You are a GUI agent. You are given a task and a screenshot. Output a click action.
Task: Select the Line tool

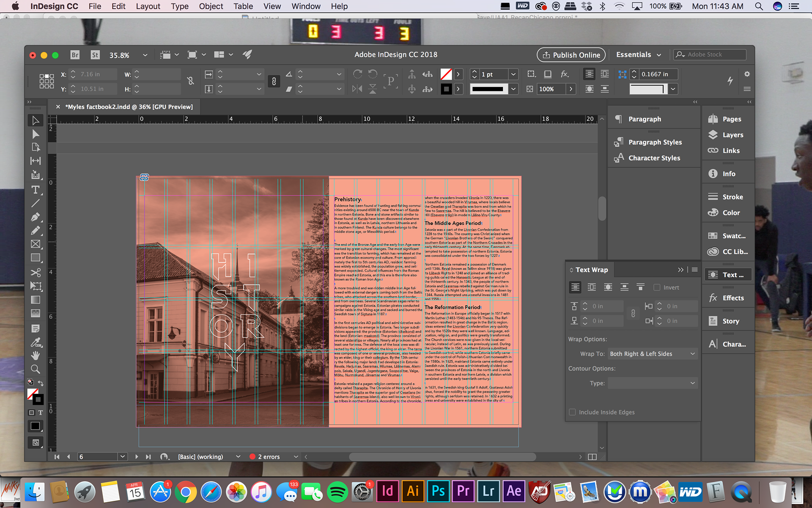(36, 203)
